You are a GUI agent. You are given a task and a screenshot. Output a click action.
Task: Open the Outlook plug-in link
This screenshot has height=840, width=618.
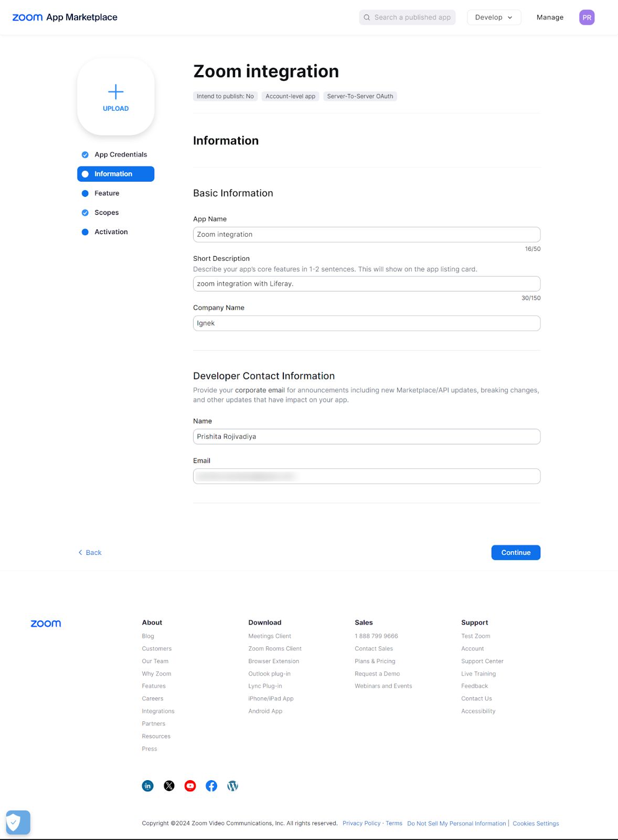click(x=269, y=674)
